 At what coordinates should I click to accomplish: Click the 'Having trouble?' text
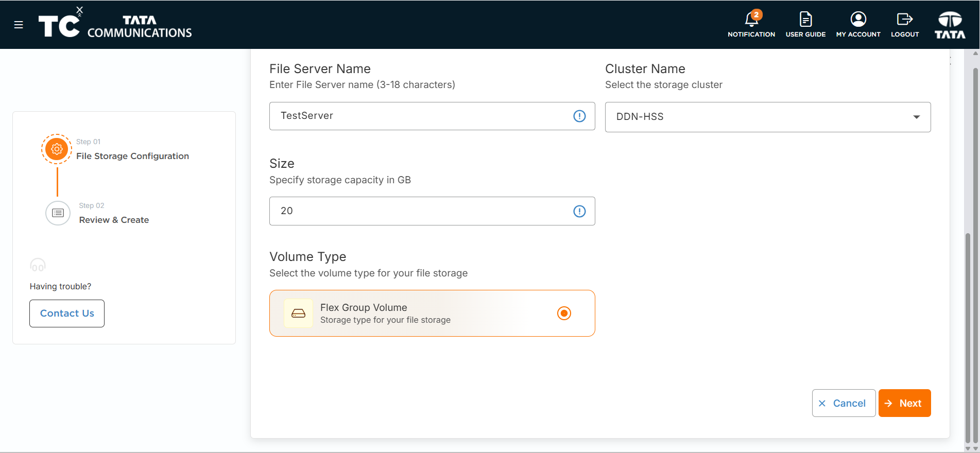pos(60,286)
